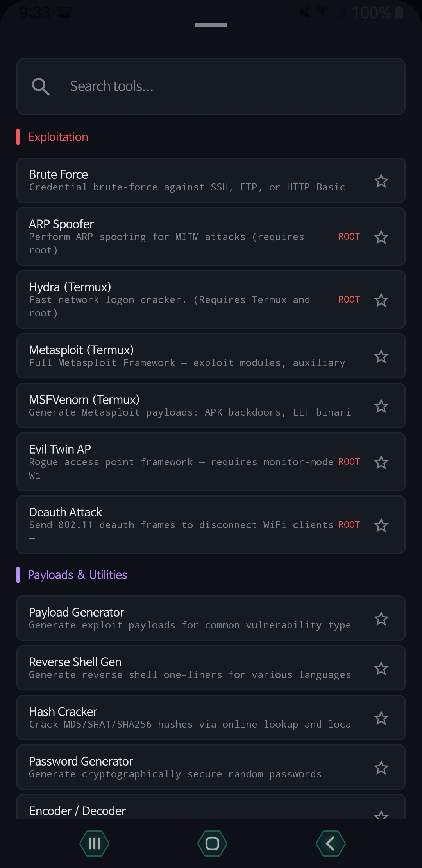Toggle favorite on Reverse Shell Gen

coord(381,668)
